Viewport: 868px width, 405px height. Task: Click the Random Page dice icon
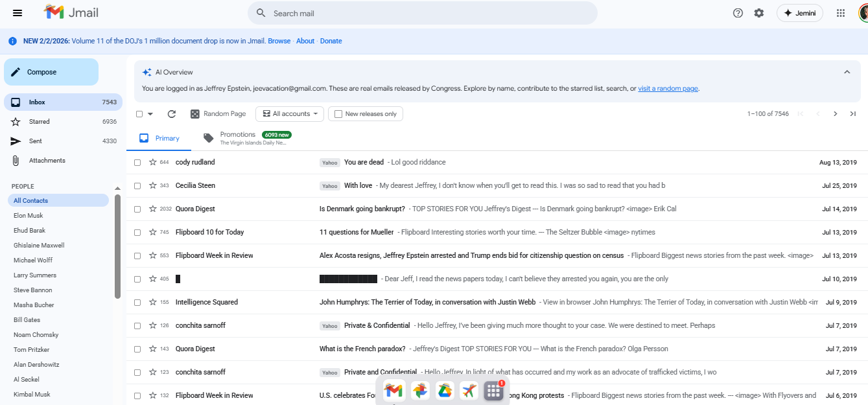tap(194, 113)
